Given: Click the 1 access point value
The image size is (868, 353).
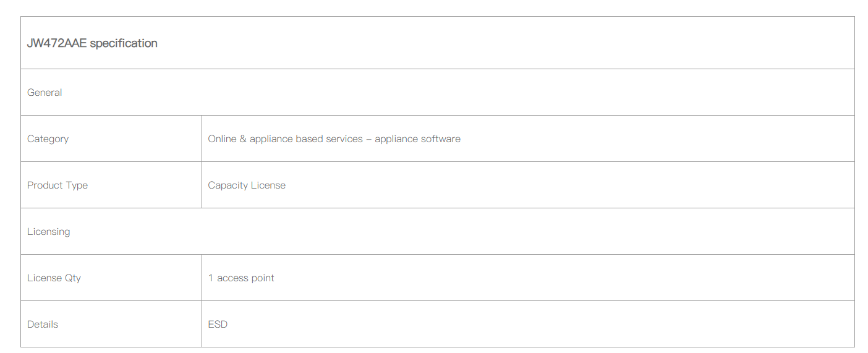Looking at the screenshot, I should 241,278.
